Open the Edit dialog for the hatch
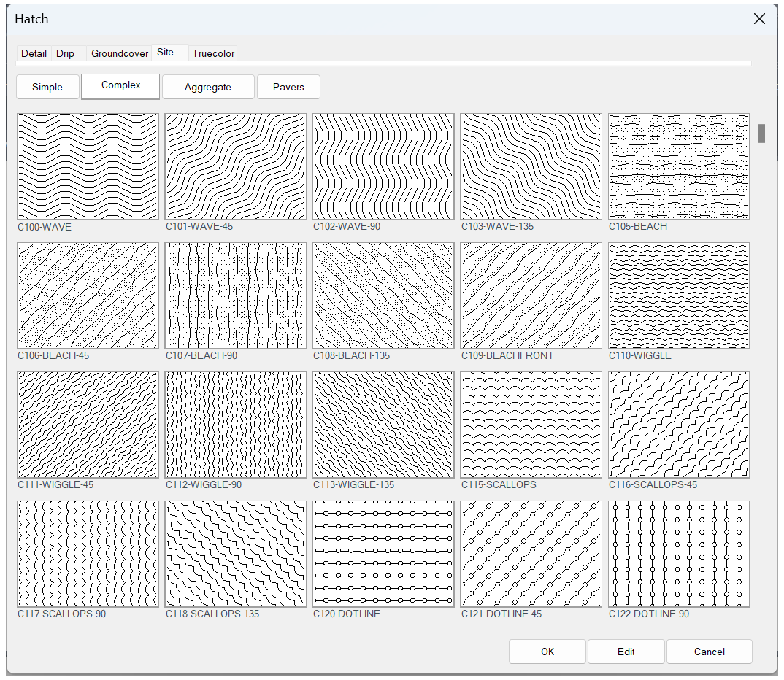Image resolution: width=784 pixels, height=680 pixels. tap(626, 652)
